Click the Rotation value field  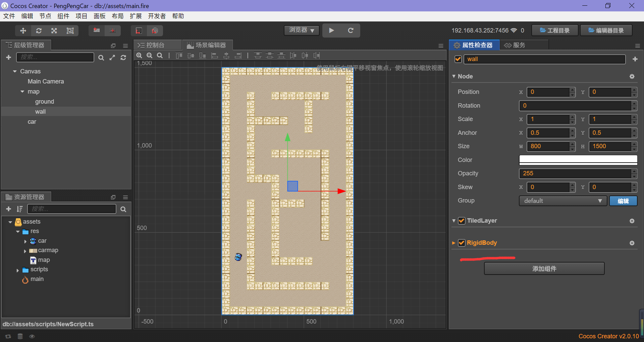click(x=575, y=106)
